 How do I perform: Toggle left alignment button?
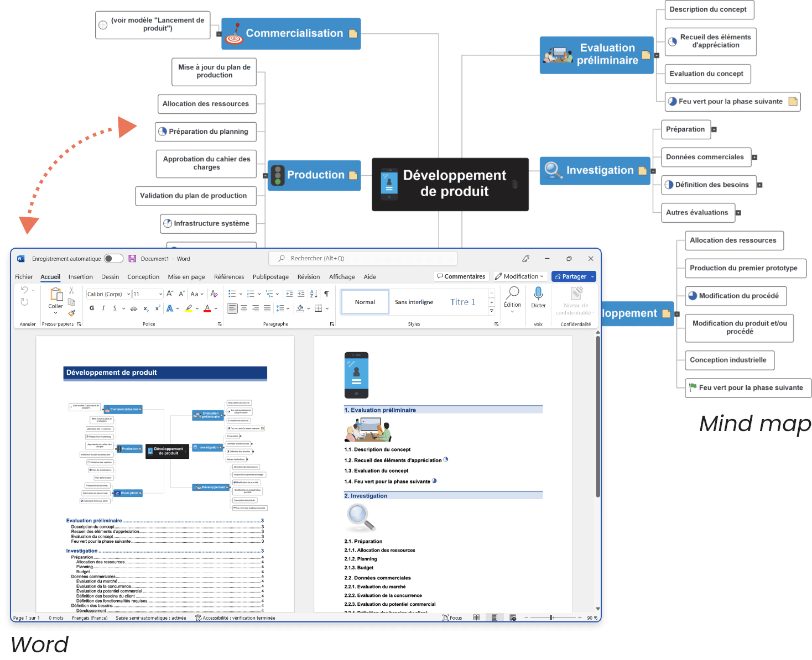[x=232, y=308]
